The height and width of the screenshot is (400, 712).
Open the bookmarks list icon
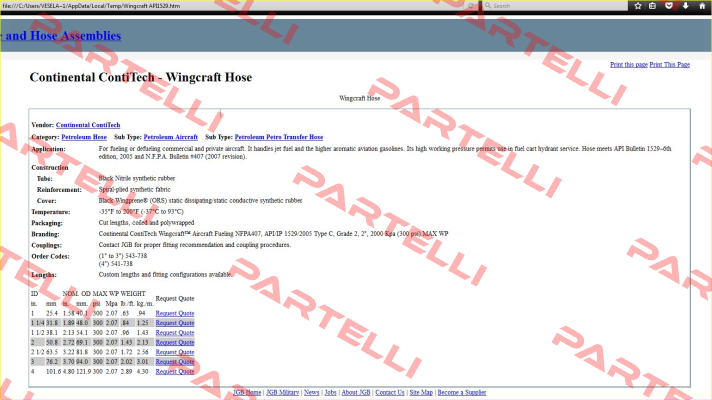(653, 5)
